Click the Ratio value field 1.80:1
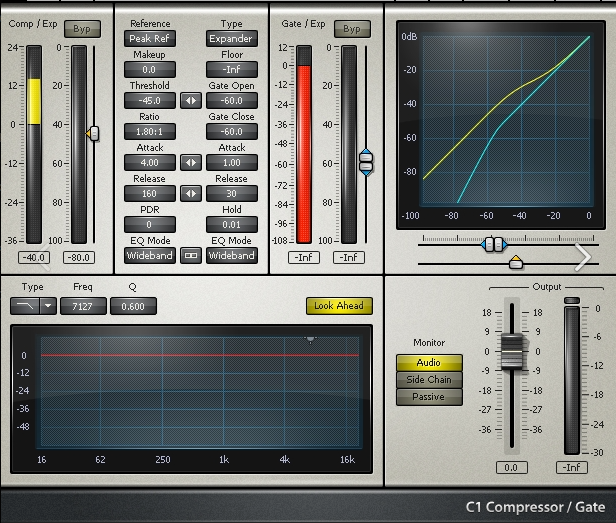The width and height of the screenshot is (616, 523). (150, 132)
